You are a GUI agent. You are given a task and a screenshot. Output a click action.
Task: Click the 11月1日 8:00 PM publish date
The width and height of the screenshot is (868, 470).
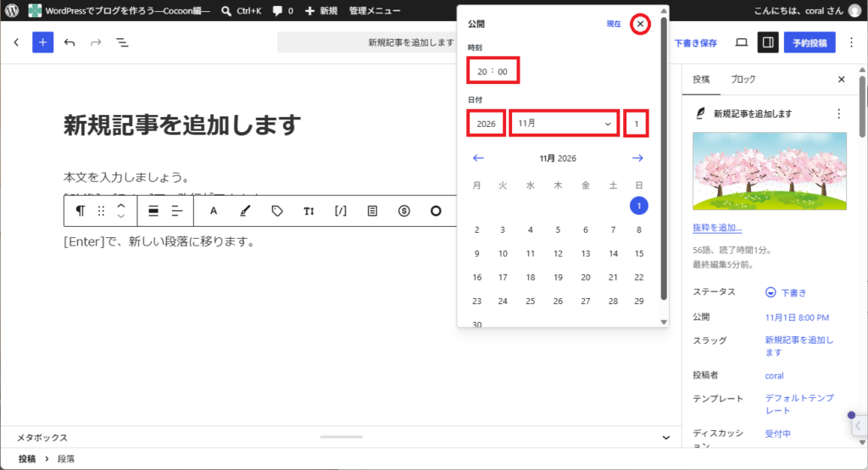[x=797, y=318]
